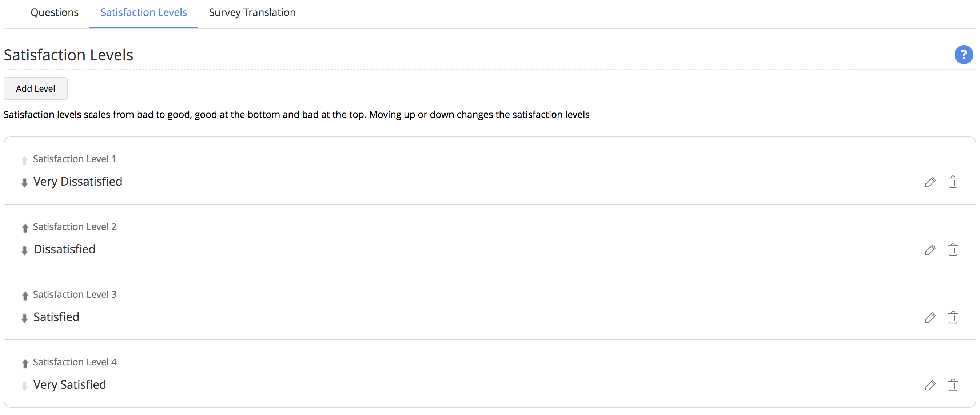Select the Satisfaction Levels tab
The width and height of the screenshot is (980, 415).
[x=143, y=13]
